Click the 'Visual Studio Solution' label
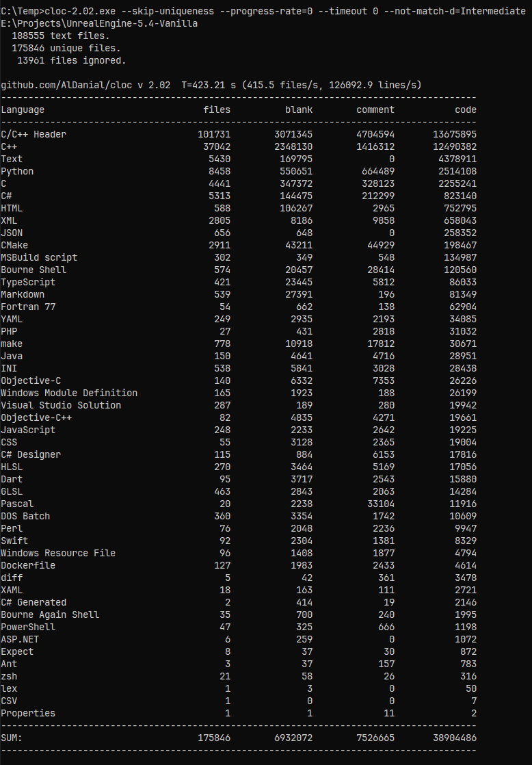This screenshot has height=765, width=532. pyautogui.click(x=61, y=405)
